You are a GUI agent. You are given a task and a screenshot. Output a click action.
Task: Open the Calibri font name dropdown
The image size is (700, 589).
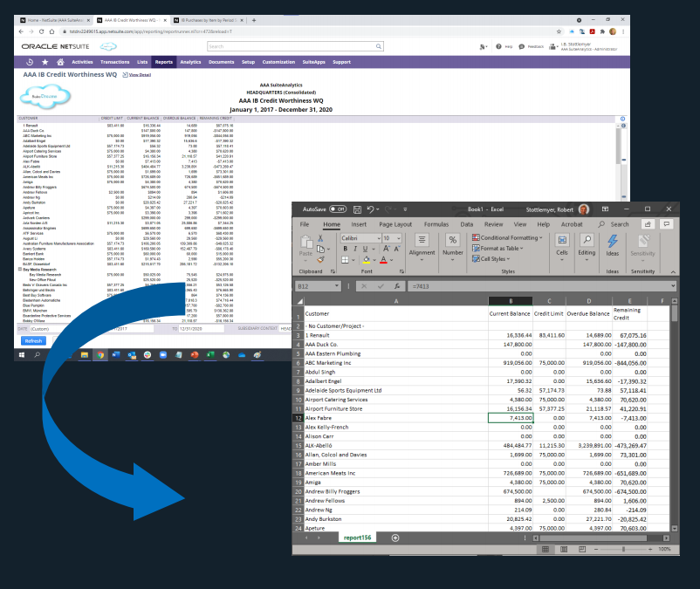click(x=378, y=237)
